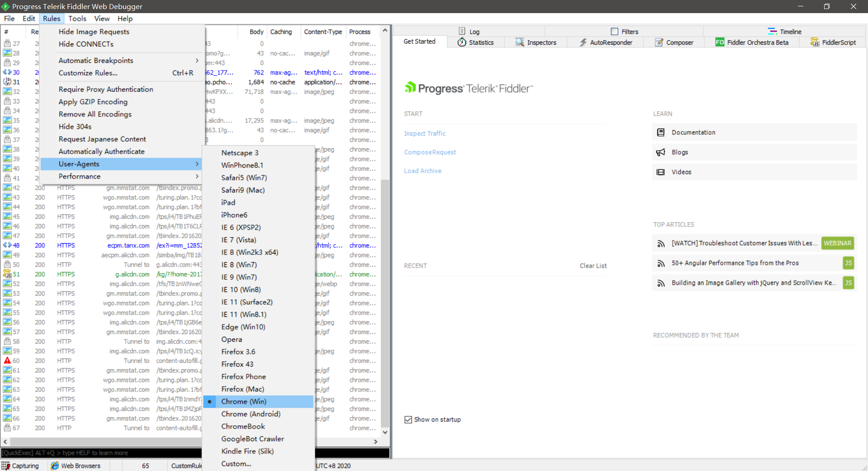868x471 pixels.
Task: Click the Clear List link
Action: pos(593,266)
